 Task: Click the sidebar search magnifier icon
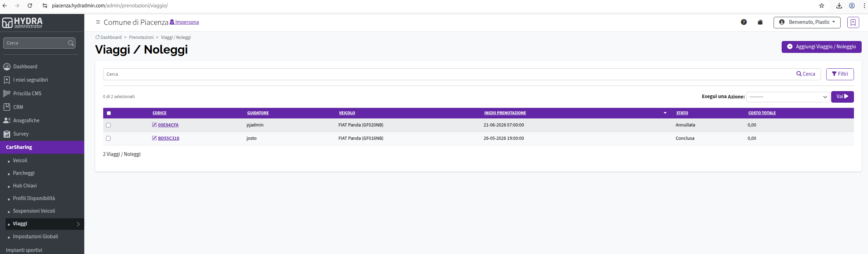[x=71, y=43]
